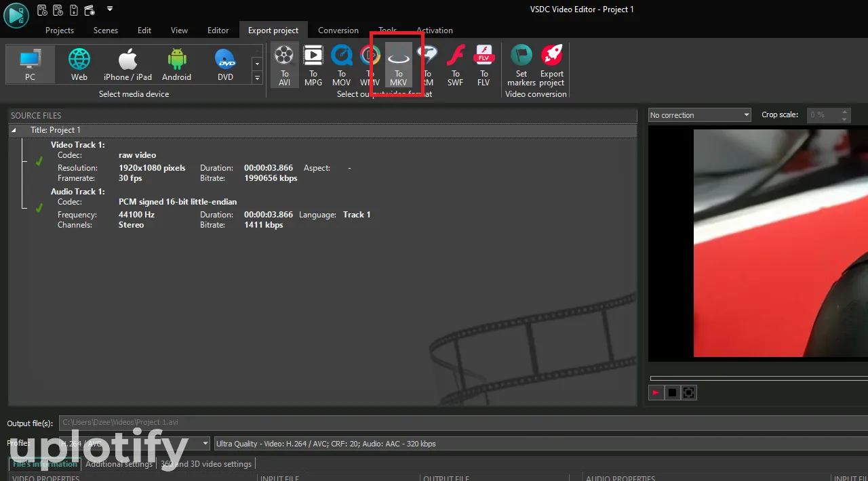The height and width of the screenshot is (481, 868).
Task: Pick the To SWF output format
Action: pos(456,65)
